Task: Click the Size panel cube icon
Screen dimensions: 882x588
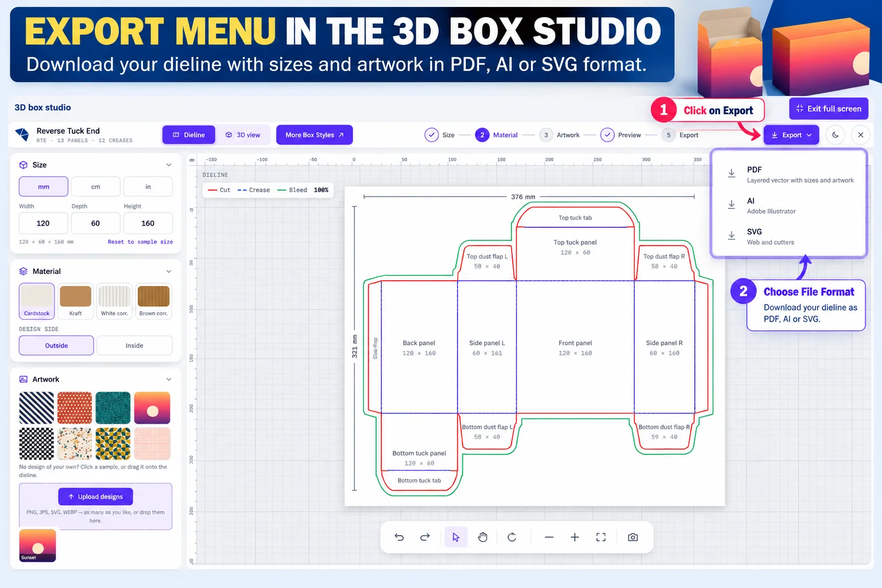Action: click(x=24, y=165)
